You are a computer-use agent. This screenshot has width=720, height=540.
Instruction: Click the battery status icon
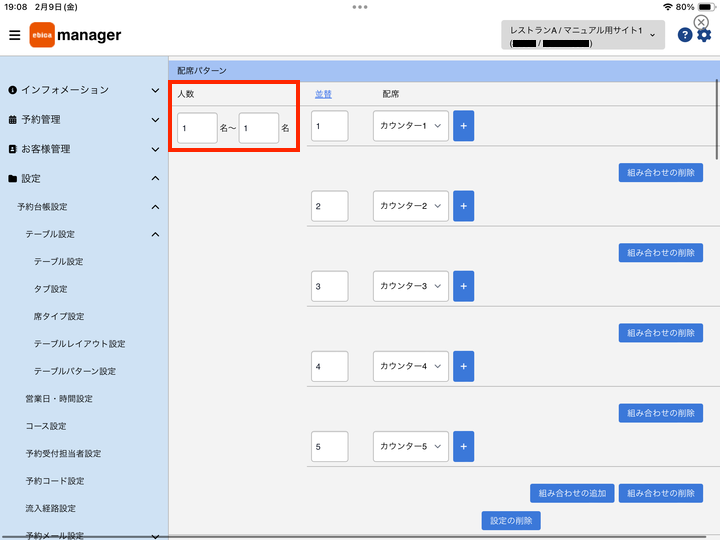[x=706, y=7]
